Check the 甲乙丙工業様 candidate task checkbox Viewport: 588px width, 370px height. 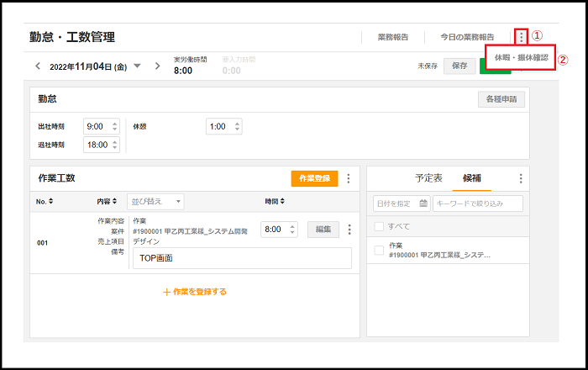[379, 250]
